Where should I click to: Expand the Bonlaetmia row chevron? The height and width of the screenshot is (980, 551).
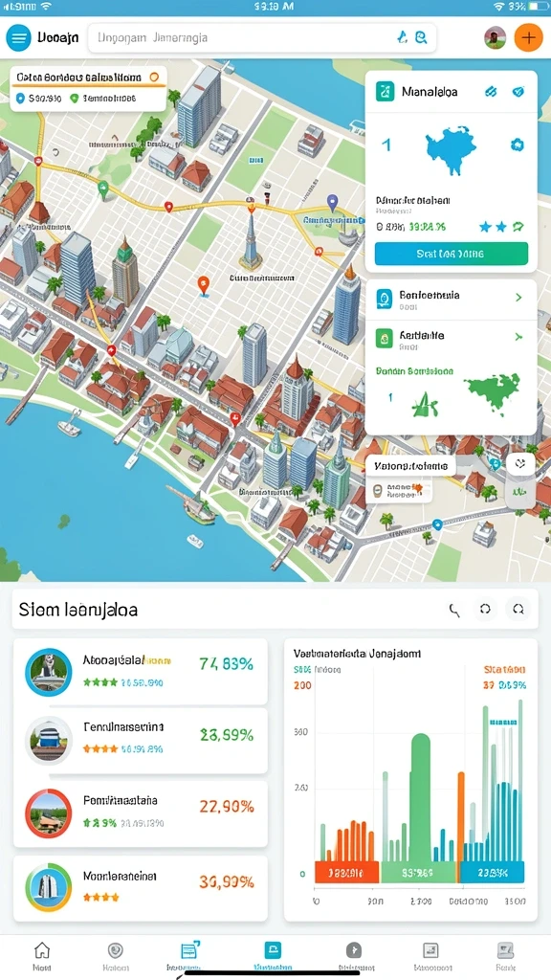click(518, 298)
